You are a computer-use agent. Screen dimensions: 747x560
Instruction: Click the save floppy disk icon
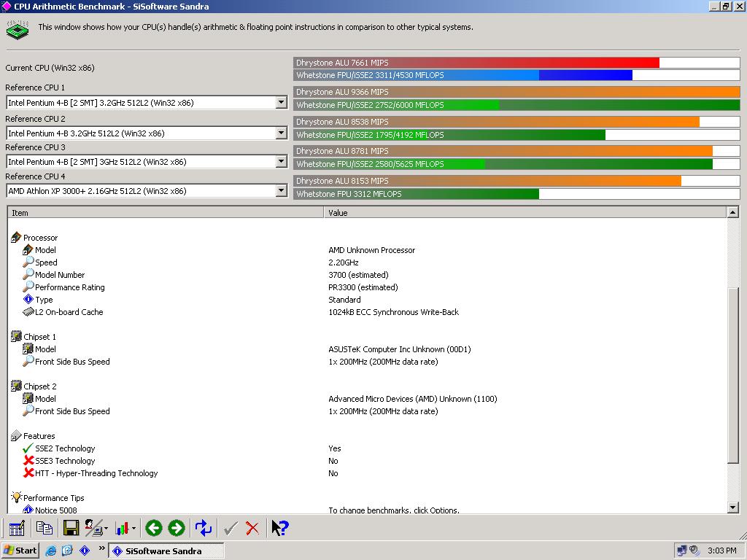point(71,528)
